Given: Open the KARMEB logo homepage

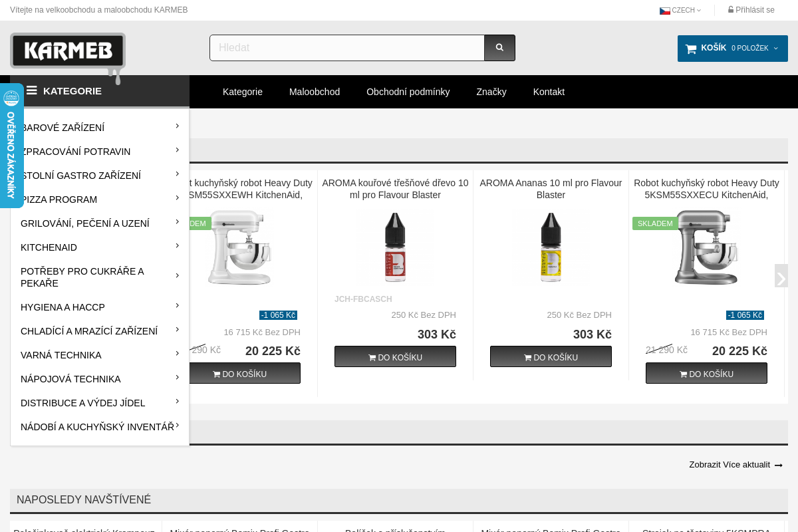Looking at the screenshot, I should point(68,51).
